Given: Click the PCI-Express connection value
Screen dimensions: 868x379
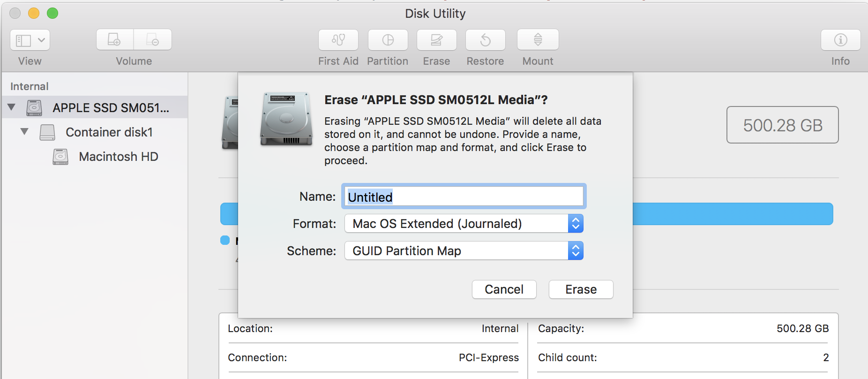Looking at the screenshot, I should tap(489, 357).
